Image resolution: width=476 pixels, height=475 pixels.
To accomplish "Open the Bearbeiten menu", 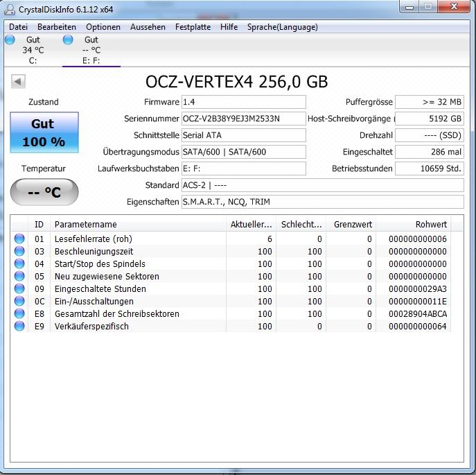I will click(x=56, y=27).
